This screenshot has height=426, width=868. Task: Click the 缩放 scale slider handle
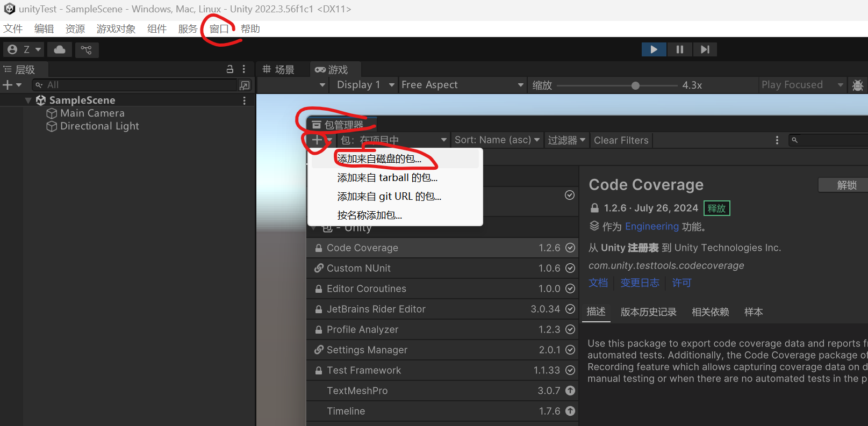(635, 85)
